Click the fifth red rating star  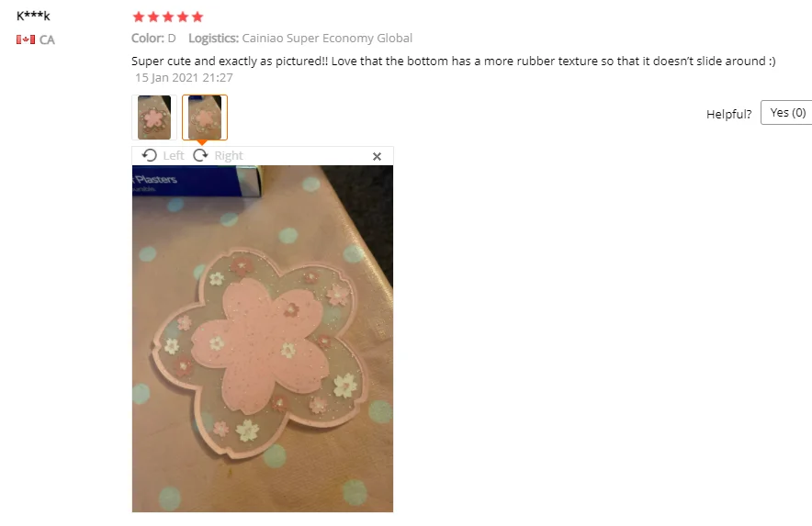[197, 17]
